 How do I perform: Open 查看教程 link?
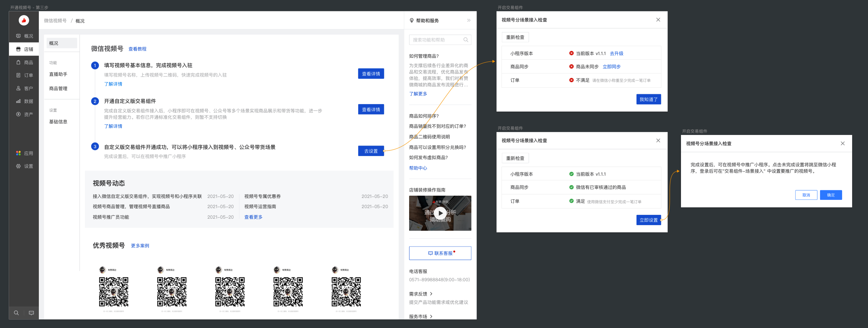click(138, 49)
